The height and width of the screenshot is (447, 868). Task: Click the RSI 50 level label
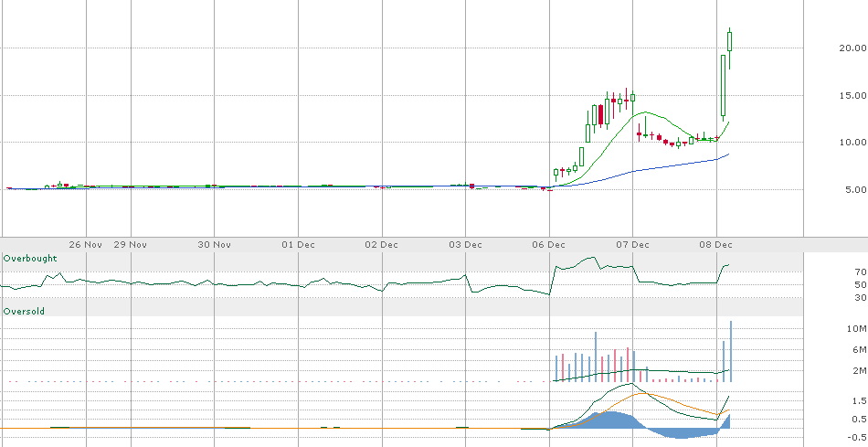861,284
